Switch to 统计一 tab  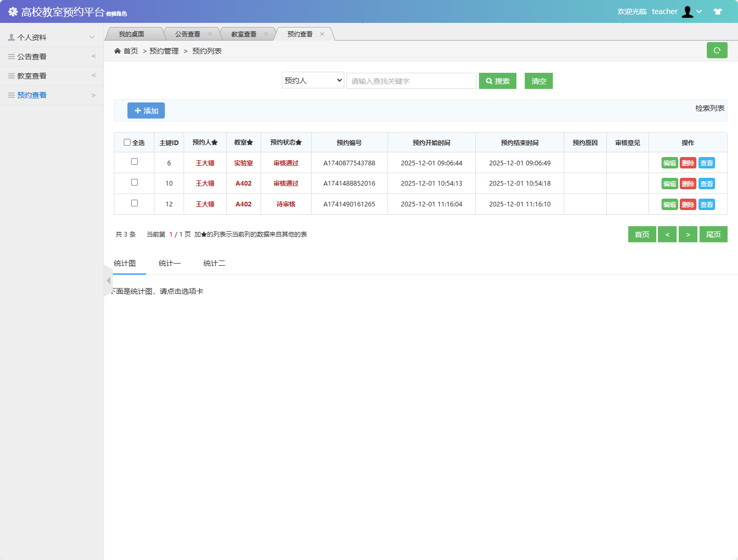[170, 264]
